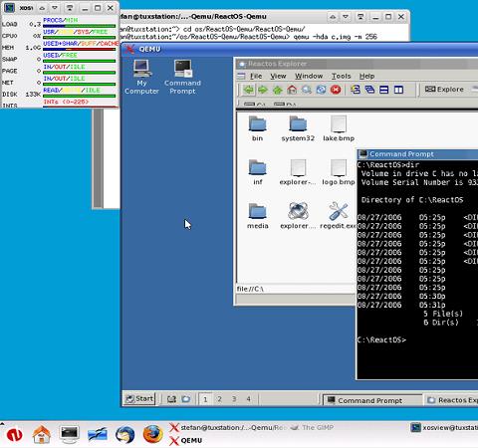
Task: Select the bin folder
Action: click(x=257, y=128)
